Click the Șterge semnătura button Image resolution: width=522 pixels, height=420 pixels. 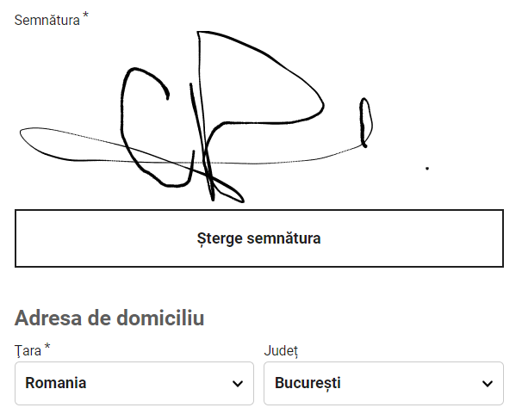[x=259, y=238]
